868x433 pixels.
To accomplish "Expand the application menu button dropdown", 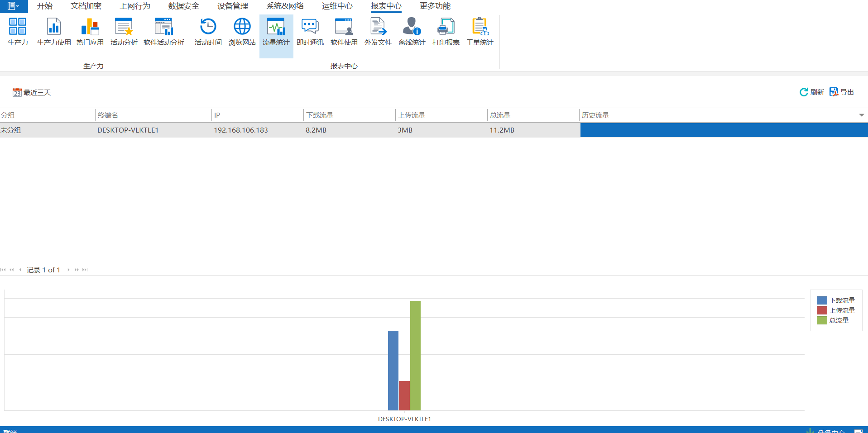I will (x=13, y=6).
